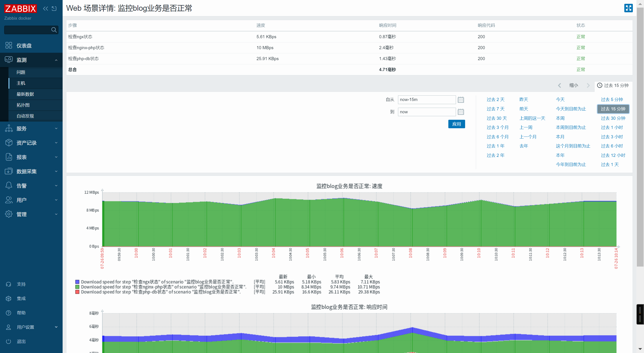
Task: Collapse the 监测 menu chevron
Action: pyautogui.click(x=56, y=60)
